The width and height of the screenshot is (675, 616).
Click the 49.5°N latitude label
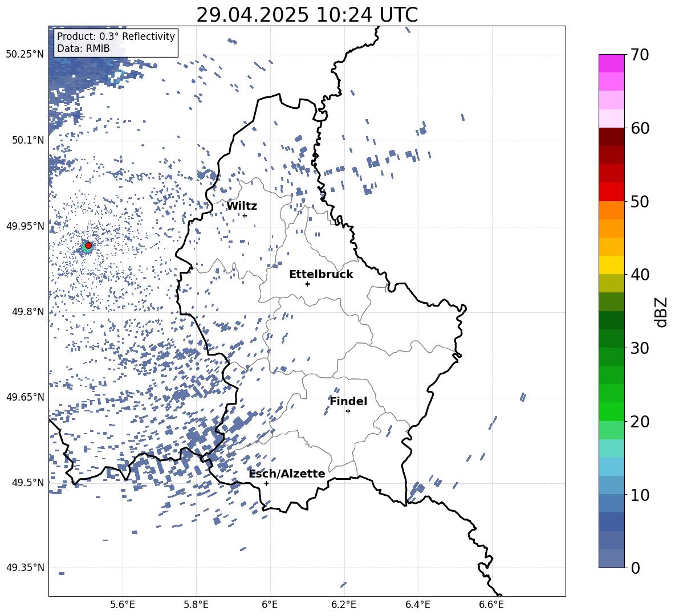28,482
